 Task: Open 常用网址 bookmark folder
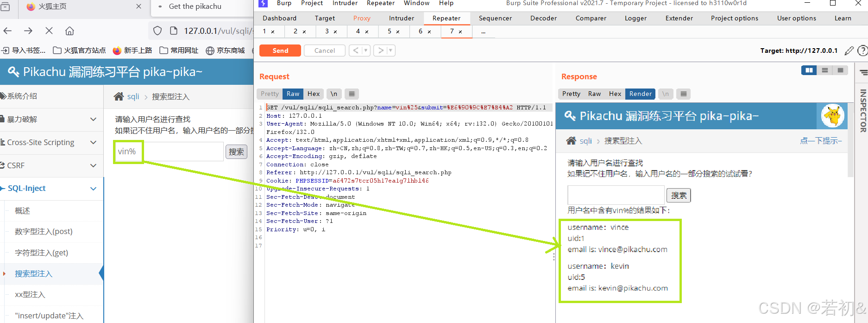[x=179, y=51]
